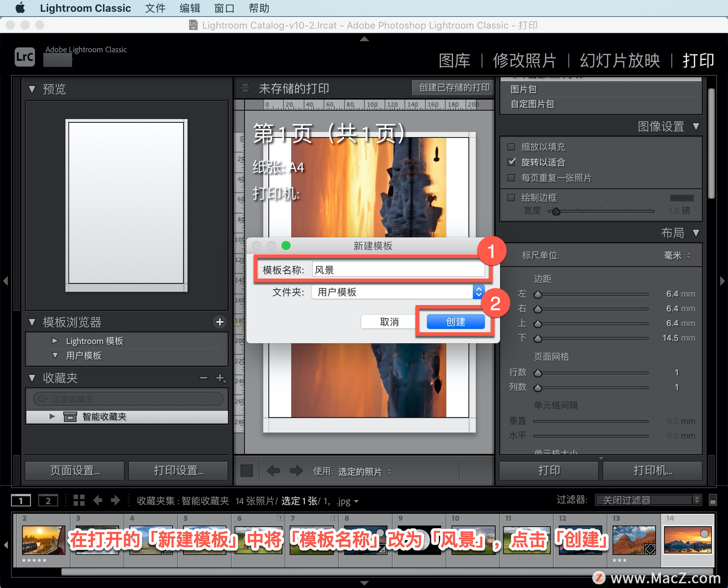Click 创建 button in dialog
728x588 pixels.
click(455, 322)
